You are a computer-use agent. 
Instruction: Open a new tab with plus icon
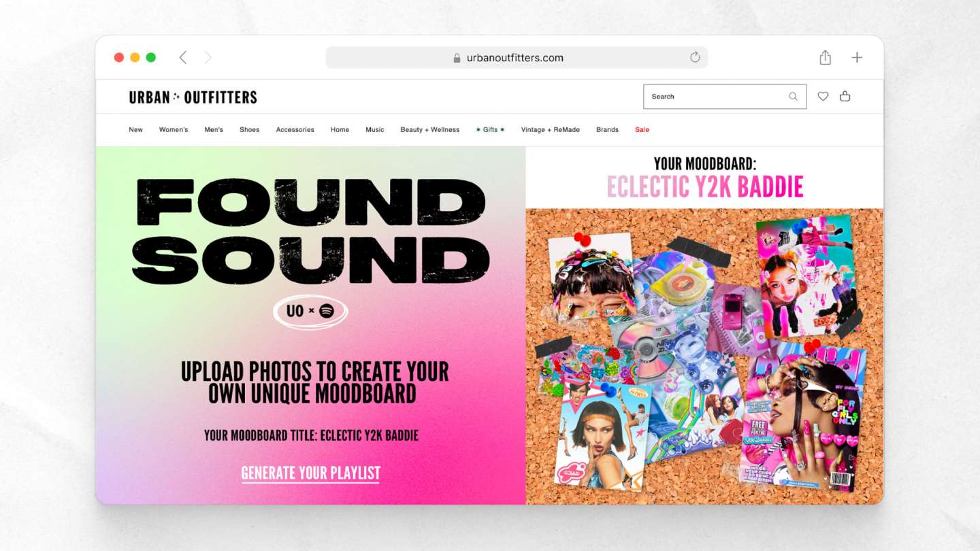click(x=857, y=58)
